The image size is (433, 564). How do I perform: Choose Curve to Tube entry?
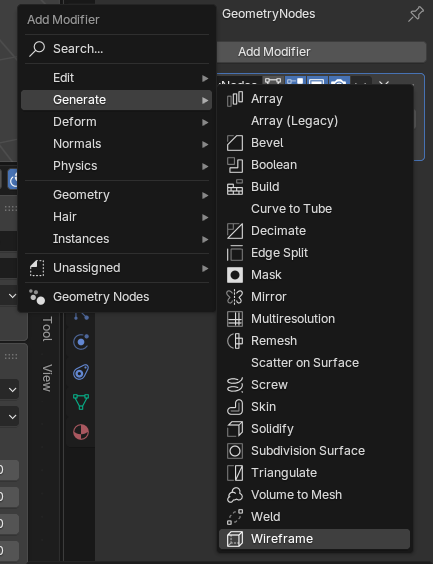coord(314,209)
